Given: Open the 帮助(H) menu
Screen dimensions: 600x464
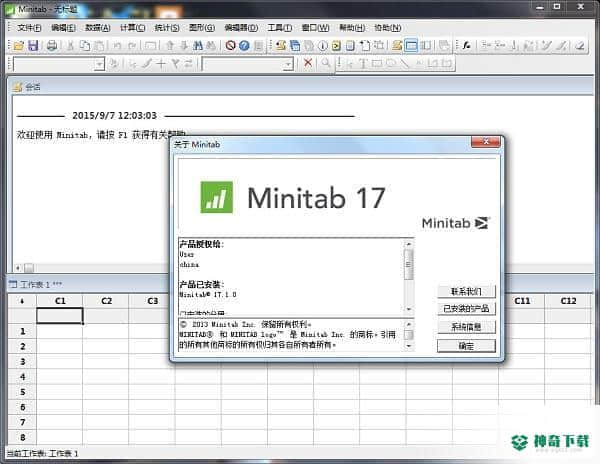Looking at the screenshot, I should pyautogui.click(x=352, y=28).
